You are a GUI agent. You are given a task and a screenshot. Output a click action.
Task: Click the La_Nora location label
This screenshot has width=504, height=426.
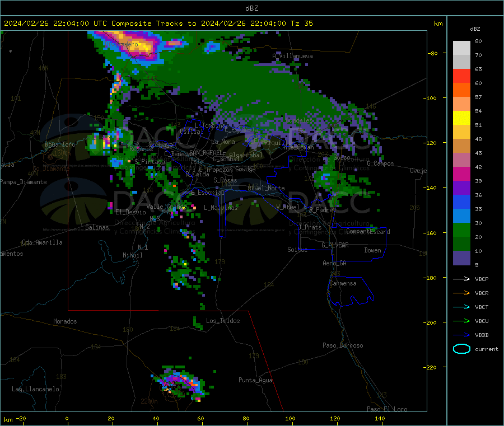point(223,142)
